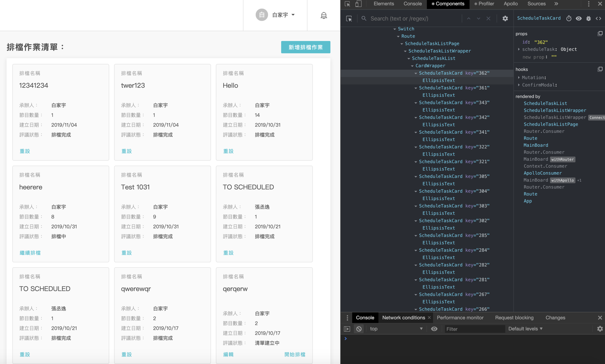Toggle the console sidebar panel icon
The width and height of the screenshot is (605, 364).
click(x=347, y=329)
